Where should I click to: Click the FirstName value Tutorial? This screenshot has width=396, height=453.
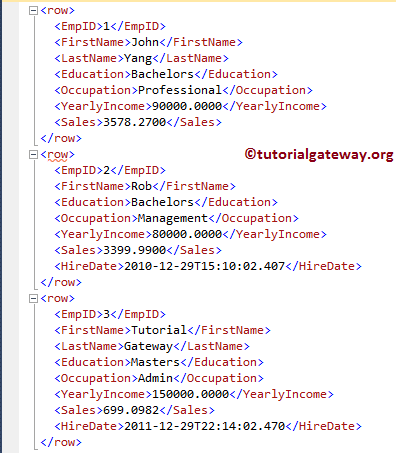pyautogui.click(x=159, y=330)
